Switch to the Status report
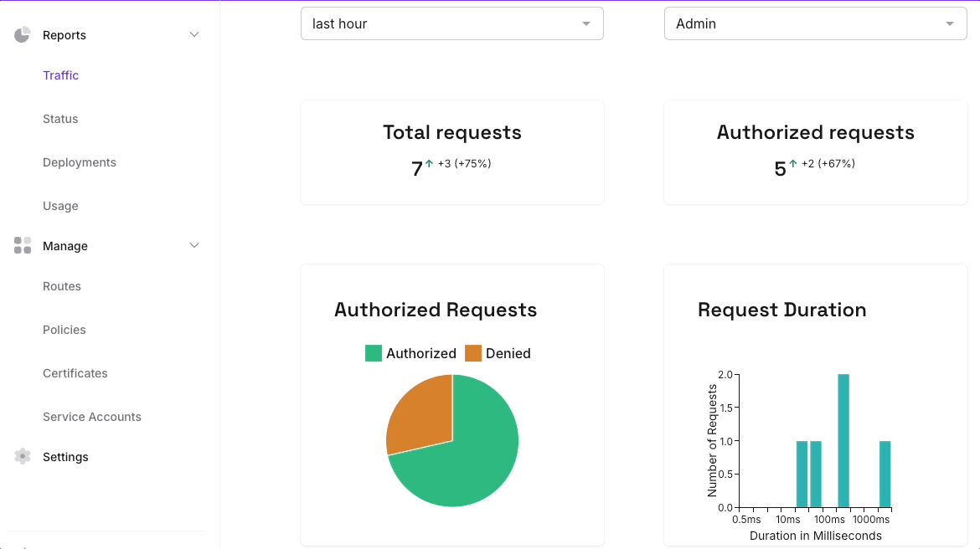The image size is (980, 549). 60,118
